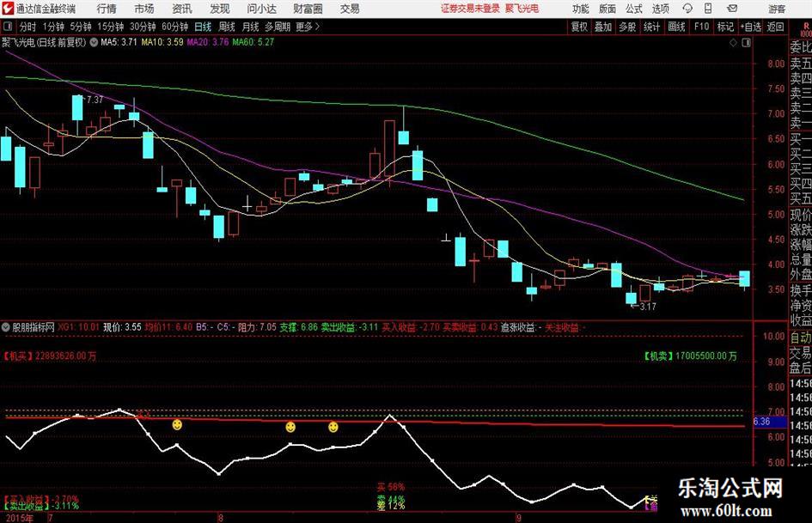Open the 交易 menu
The width and height of the screenshot is (812, 523).
point(350,9)
